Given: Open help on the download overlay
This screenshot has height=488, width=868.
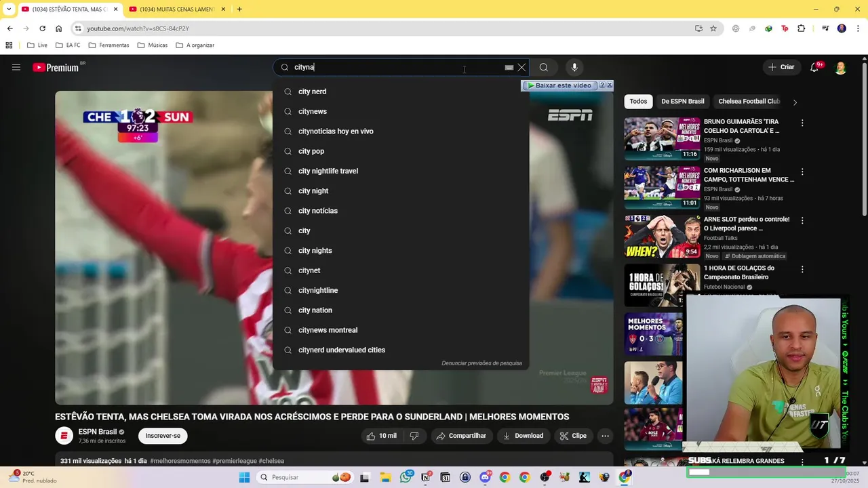Looking at the screenshot, I should (x=602, y=85).
